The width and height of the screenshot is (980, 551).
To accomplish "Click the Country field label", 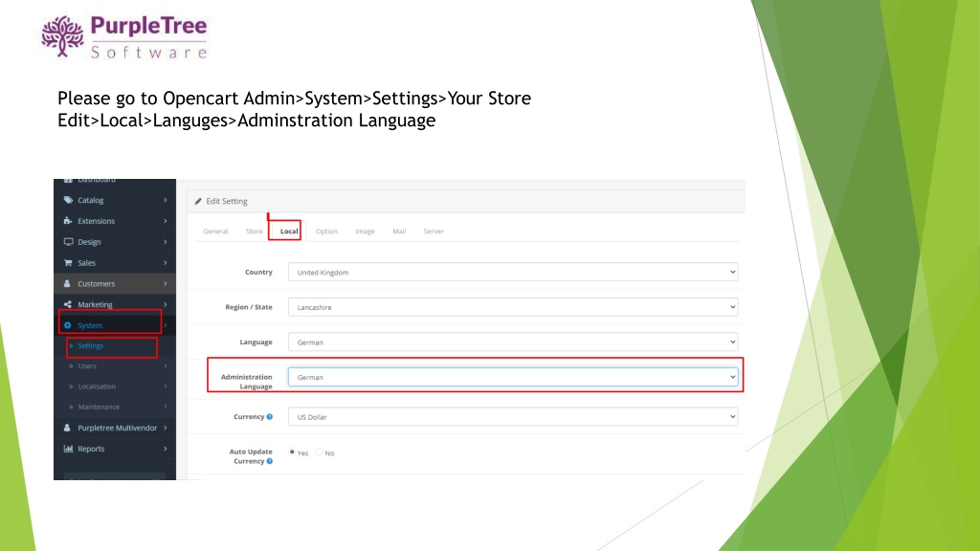I will pos(258,273).
